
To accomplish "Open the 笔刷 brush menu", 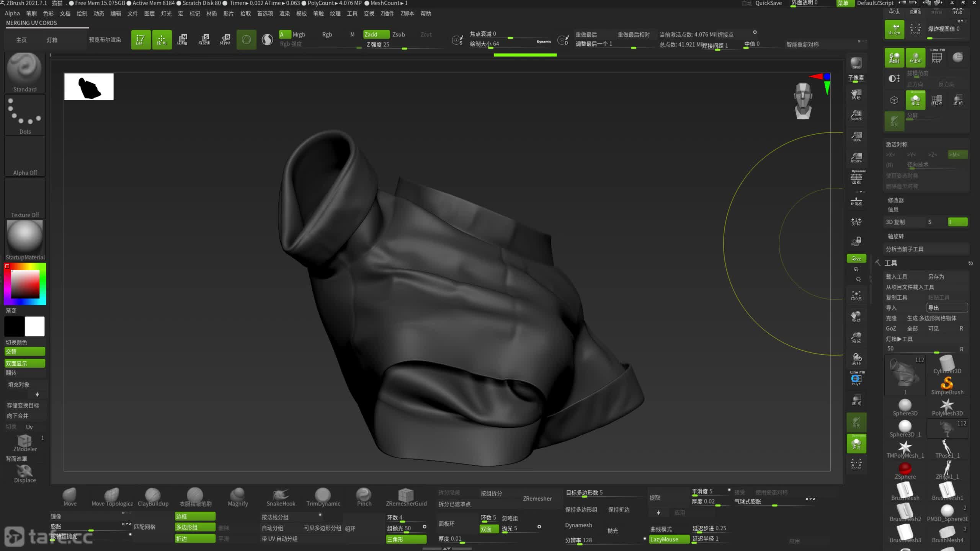I will pyautogui.click(x=31, y=13).
